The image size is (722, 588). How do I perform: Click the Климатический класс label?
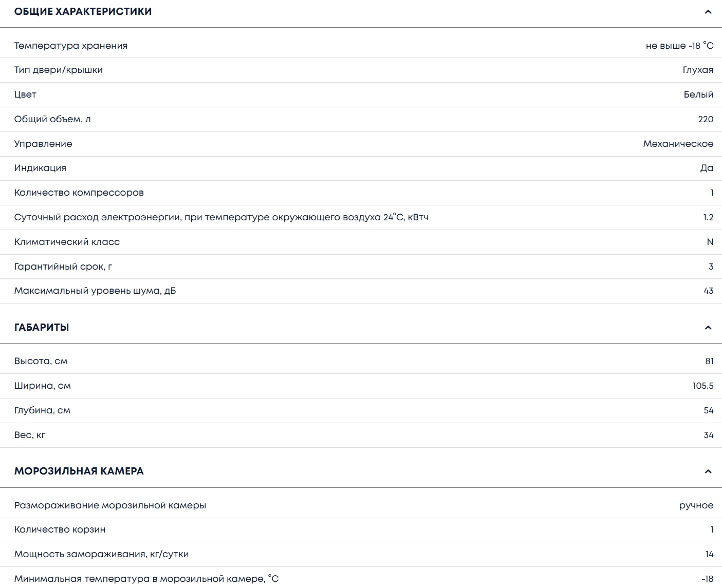click(x=67, y=242)
